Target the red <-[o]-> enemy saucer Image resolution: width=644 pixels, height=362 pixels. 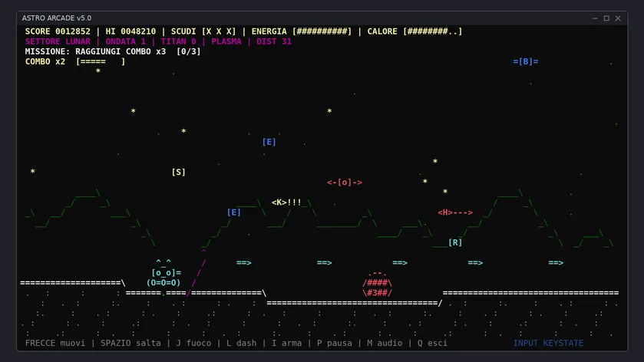[x=345, y=183]
